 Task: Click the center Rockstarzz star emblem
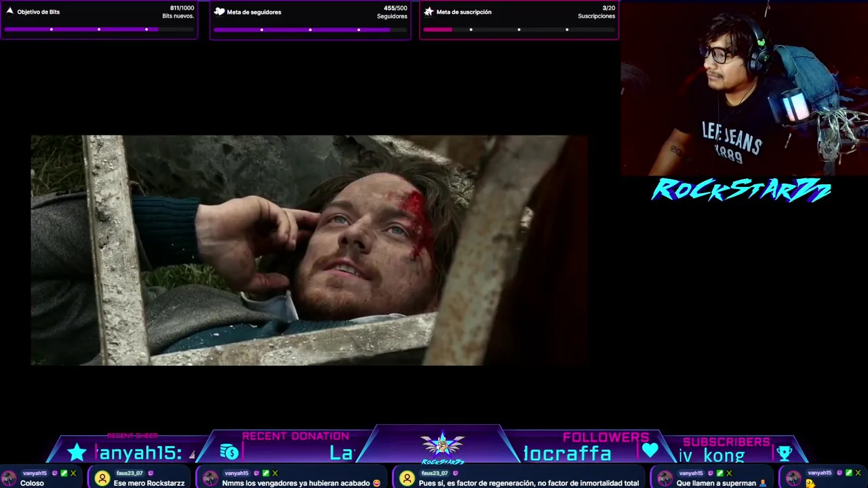pos(442,446)
